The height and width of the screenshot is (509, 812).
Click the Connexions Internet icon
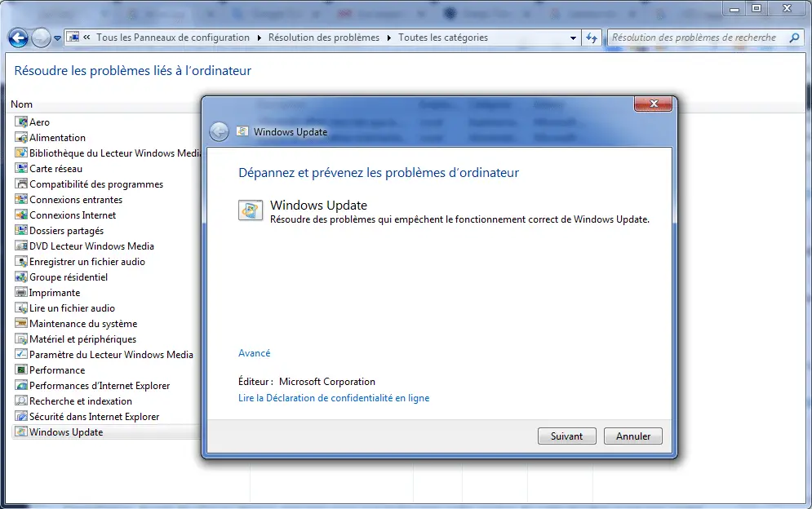click(x=21, y=215)
